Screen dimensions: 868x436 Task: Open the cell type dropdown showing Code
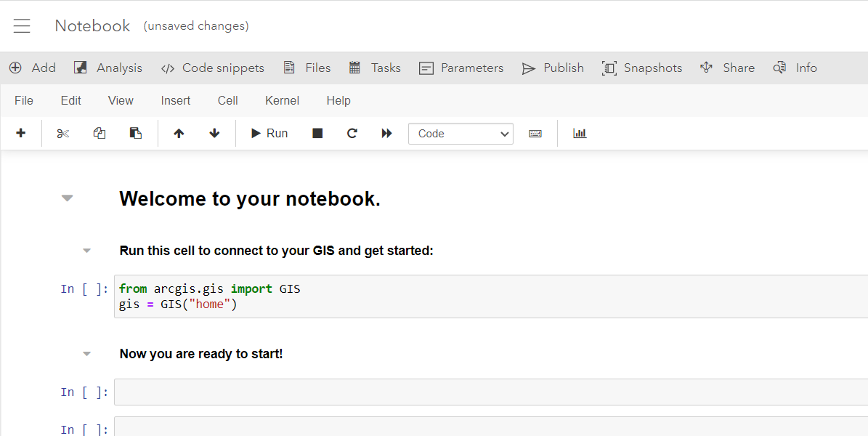461,133
